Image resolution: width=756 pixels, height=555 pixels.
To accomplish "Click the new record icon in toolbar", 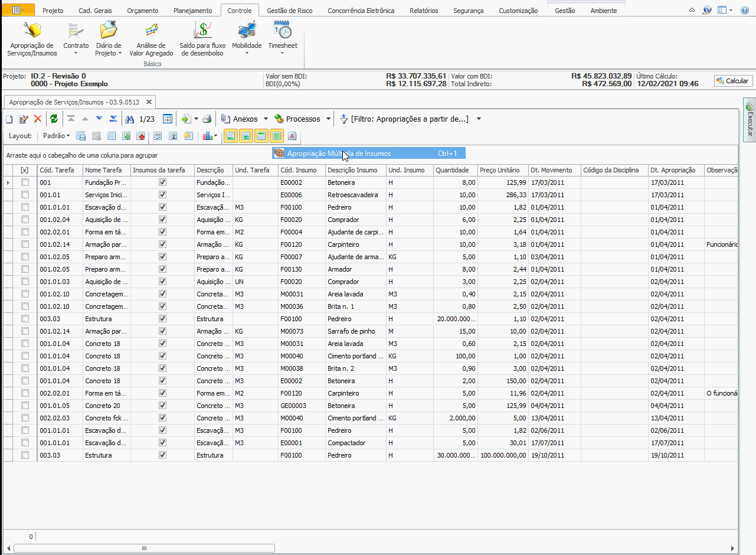I will coord(9,119).
